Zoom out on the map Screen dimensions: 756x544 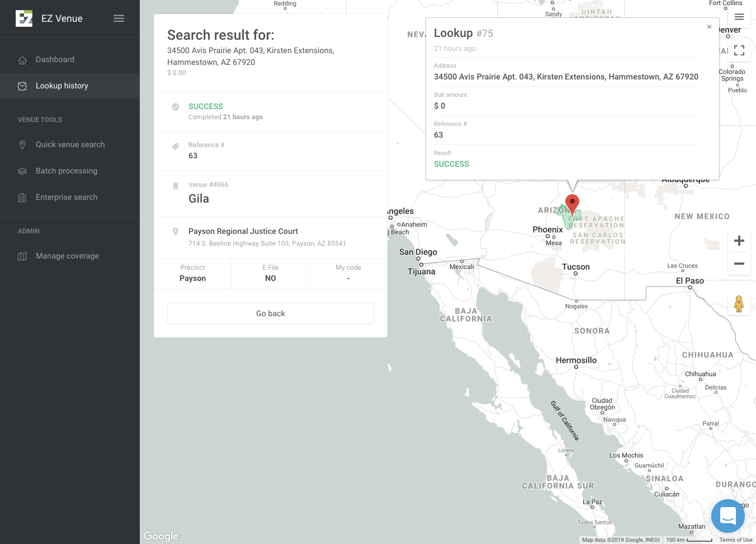(739, 264)
